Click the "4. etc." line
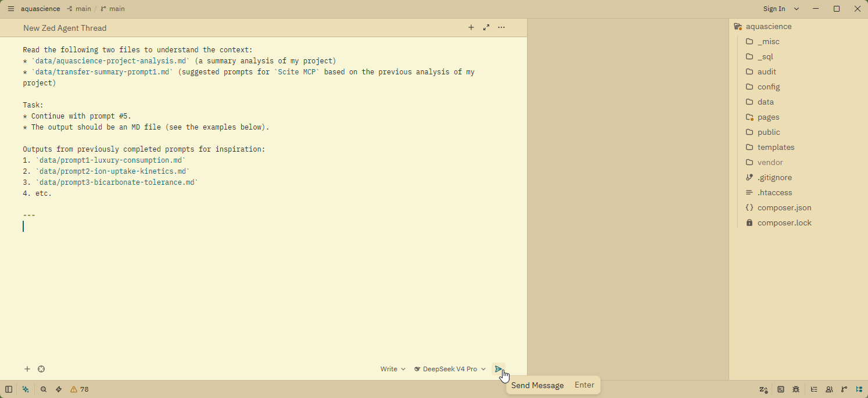Viewport: 868px width, 398px height. 37,193
